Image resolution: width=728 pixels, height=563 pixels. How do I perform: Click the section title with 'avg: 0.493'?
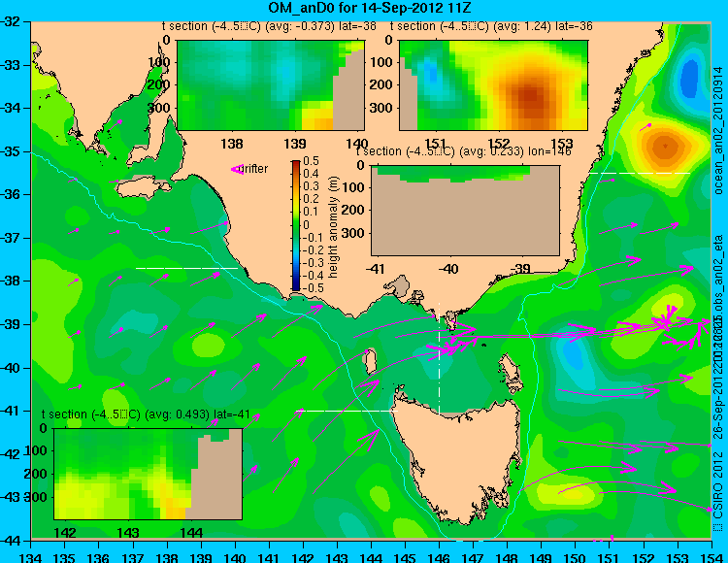146,414
